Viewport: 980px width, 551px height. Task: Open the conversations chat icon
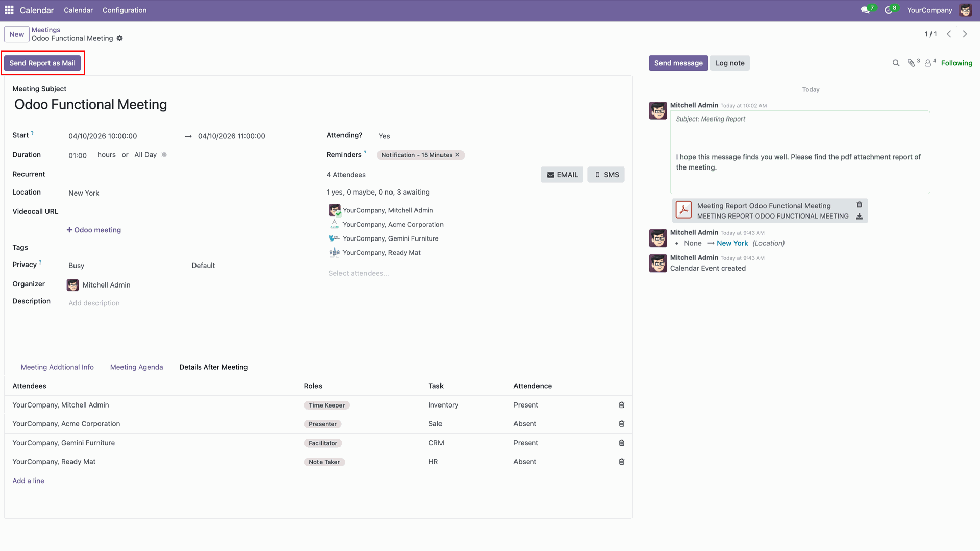(865, 10)
